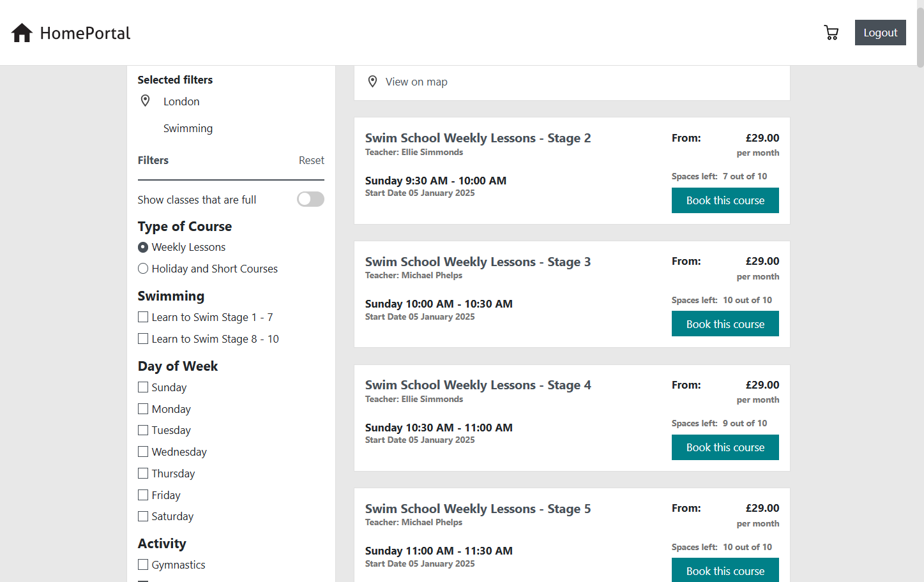Book the Stage 5 swim course
The height and width of the screenshot is (582, 924).
[725, 571]
